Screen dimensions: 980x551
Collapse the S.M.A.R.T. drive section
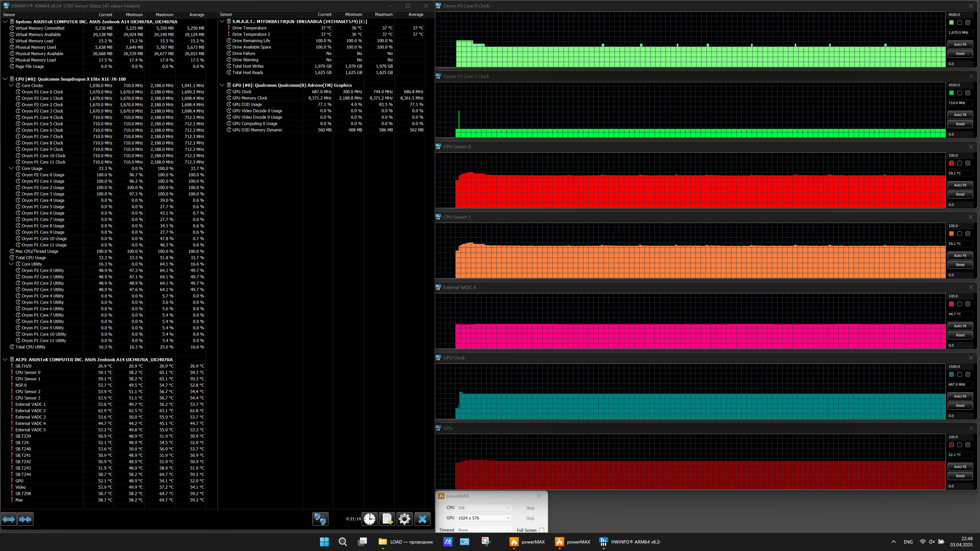point(222,22)
